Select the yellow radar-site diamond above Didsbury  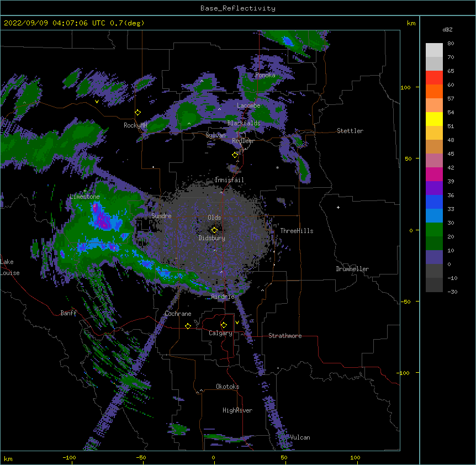[x=214, y=230]
